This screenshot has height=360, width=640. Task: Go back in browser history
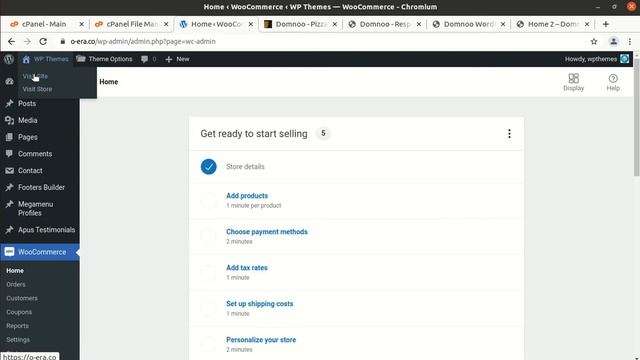(11, 41)
